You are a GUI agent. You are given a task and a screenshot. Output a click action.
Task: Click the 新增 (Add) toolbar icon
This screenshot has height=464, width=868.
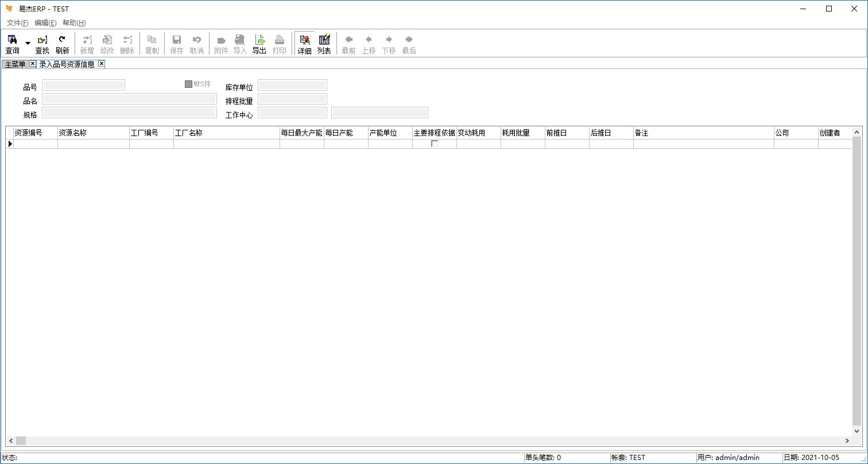pos(87,44)
